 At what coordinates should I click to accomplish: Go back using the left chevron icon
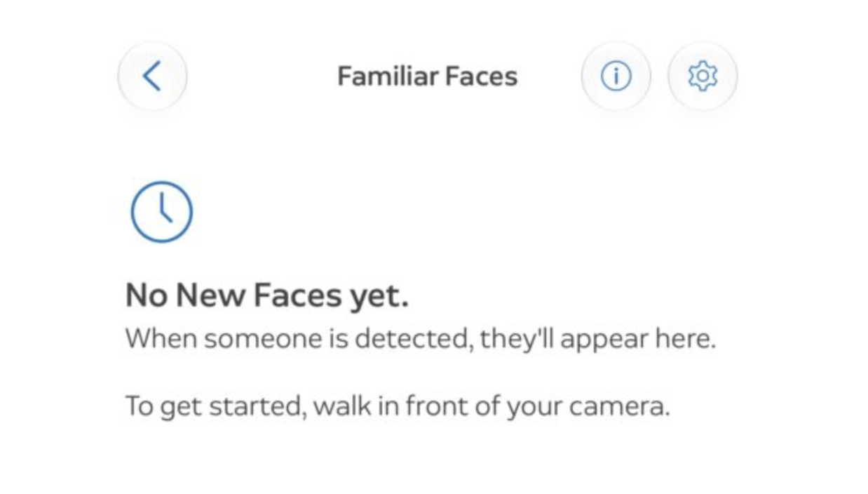click(152, 76)
